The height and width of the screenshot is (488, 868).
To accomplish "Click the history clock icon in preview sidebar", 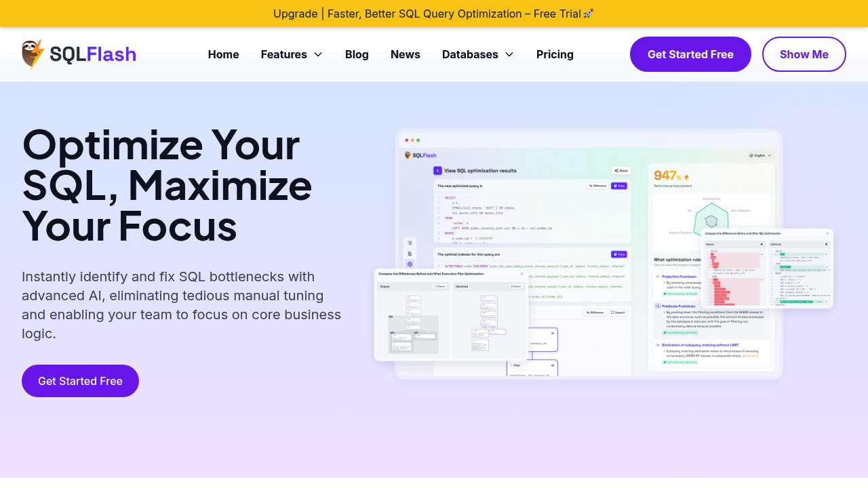I will (410, 264).
